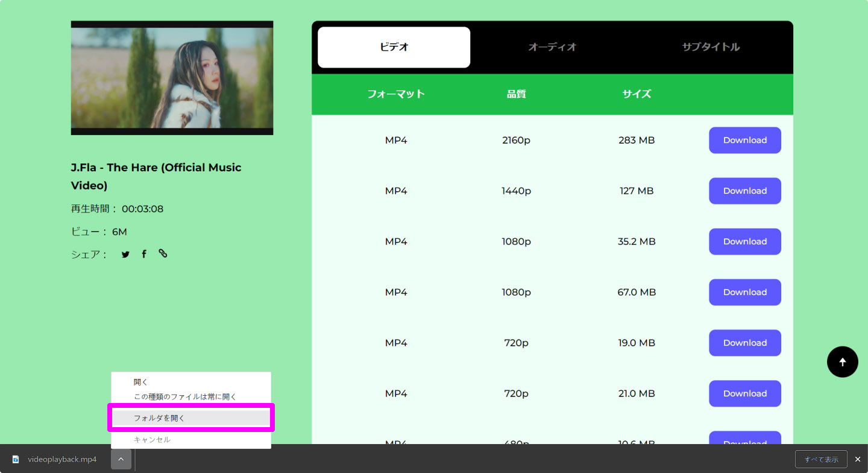Choose フォルダを開く in the context menu

tap(191, 418)
